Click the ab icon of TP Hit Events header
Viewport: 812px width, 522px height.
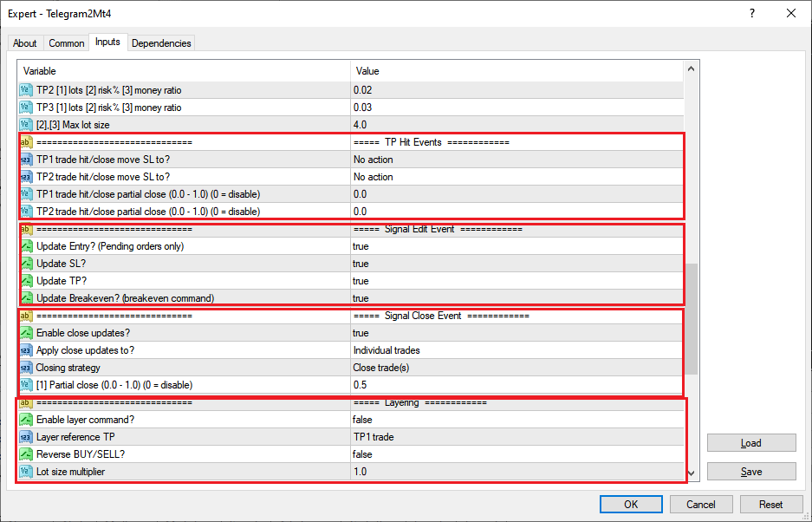tap(26, 142)
